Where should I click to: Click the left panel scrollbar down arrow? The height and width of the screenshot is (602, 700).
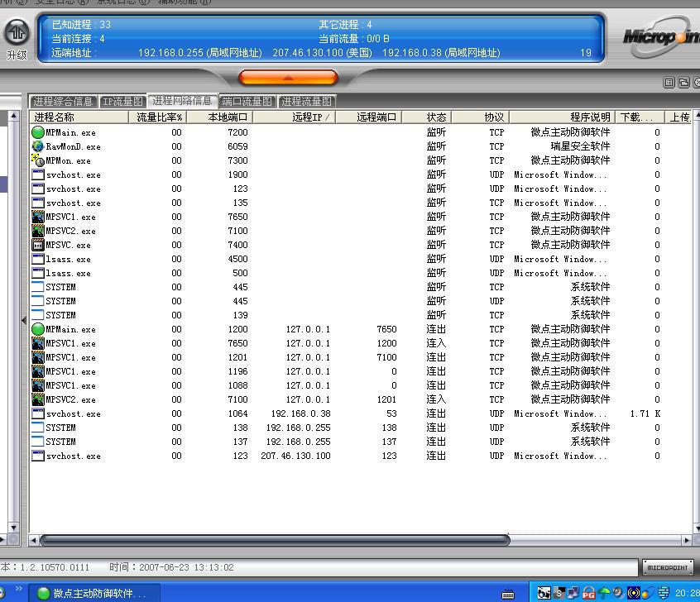(x=14, y=528)
